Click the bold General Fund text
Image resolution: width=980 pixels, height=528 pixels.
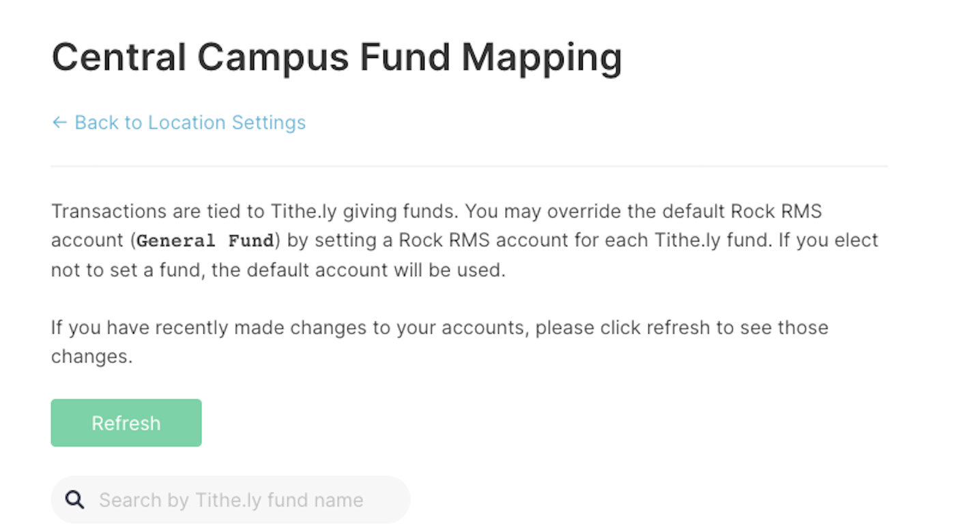point(205,241)
